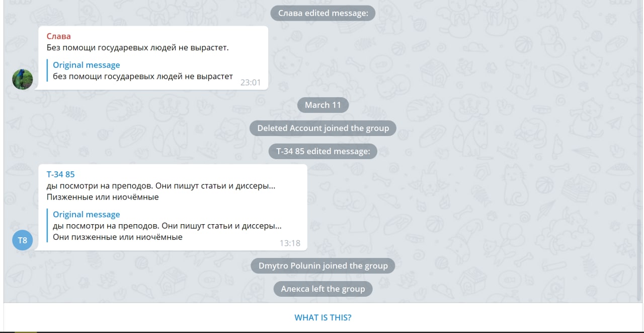Open Слава's profile avatar photo
Screen dimensions: 644x333
[x=23, y=80]
